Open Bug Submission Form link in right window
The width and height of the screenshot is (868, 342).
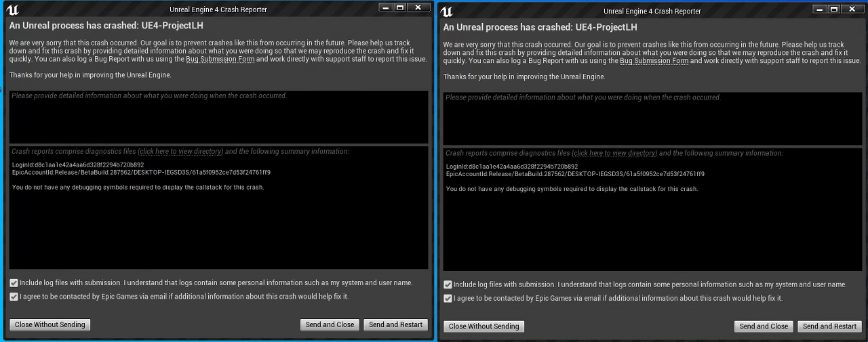point(654,61)
